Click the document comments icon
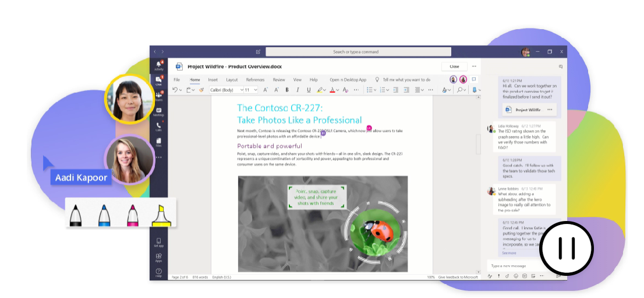 (474, 79)
